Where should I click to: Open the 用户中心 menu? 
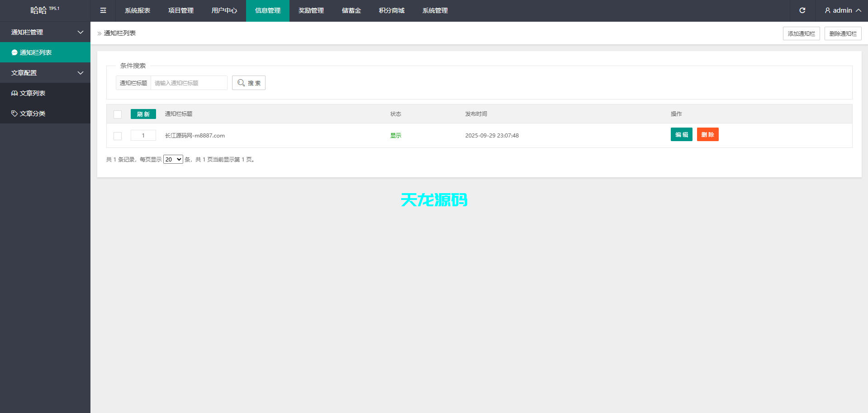(x=224, y=10)
